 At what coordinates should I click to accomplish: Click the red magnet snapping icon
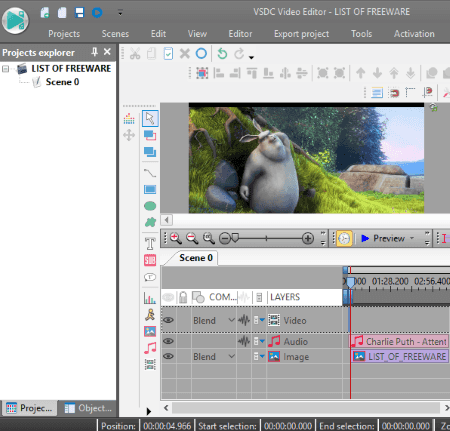(394, 92)
